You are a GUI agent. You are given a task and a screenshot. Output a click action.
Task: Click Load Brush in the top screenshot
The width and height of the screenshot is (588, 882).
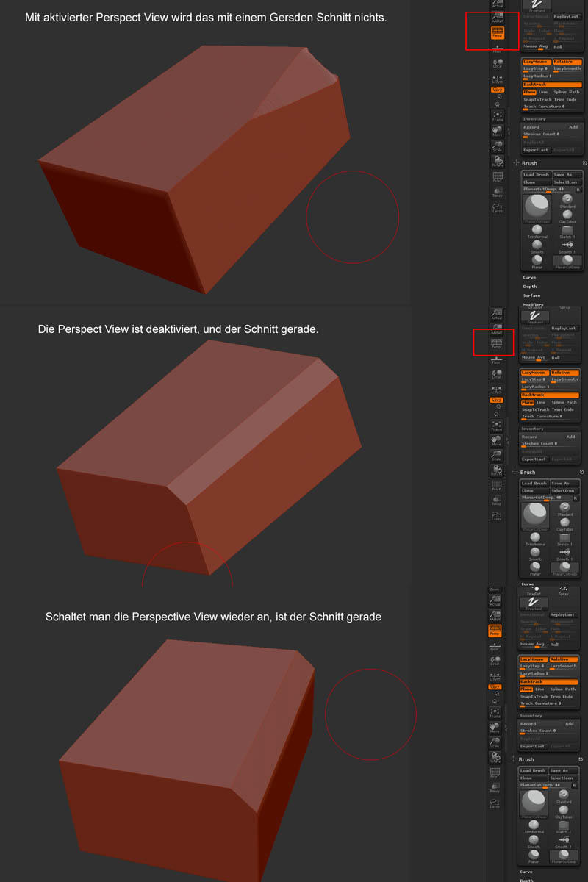[x=536, y=175]
